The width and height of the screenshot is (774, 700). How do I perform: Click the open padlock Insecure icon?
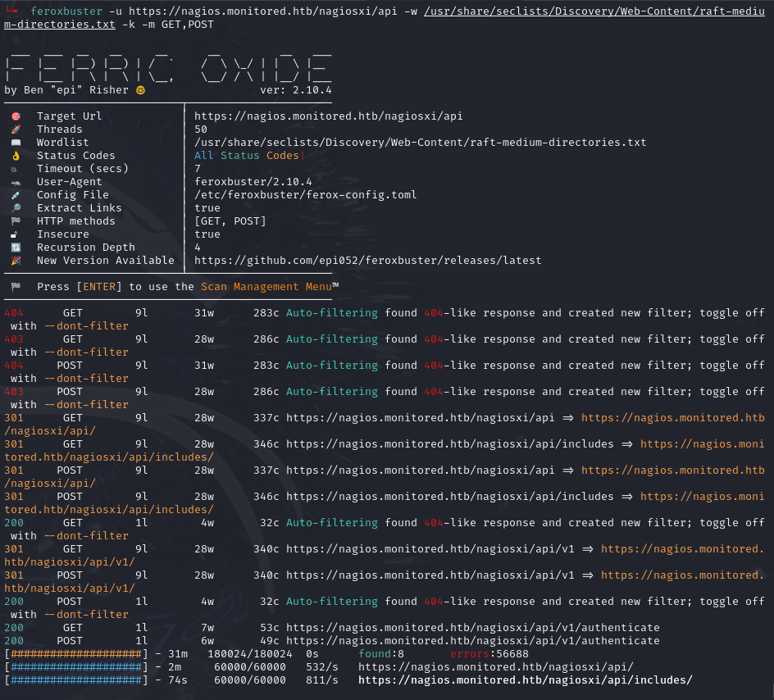coord(15,234)
